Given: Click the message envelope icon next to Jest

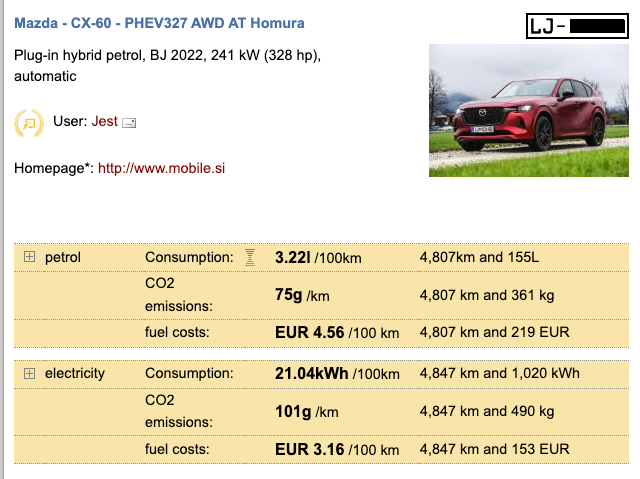Looking at the screenshot, I should [x=129, y=122].
